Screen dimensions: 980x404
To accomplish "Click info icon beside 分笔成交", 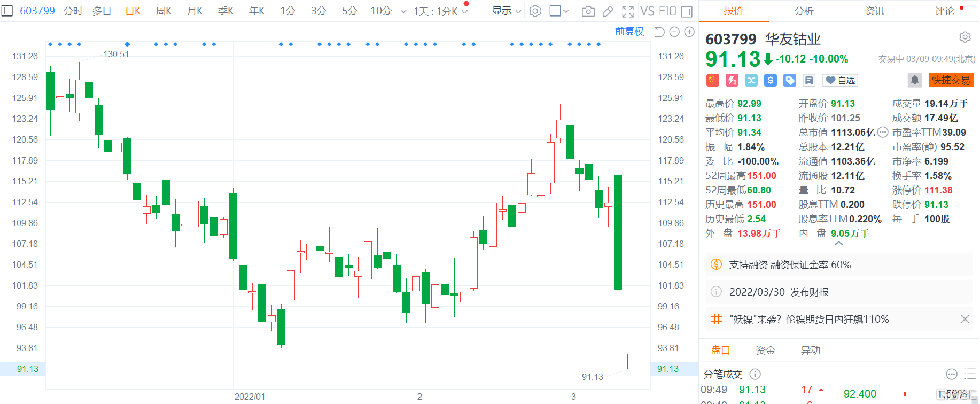I will pyautogui.click(x=755, y=374).
